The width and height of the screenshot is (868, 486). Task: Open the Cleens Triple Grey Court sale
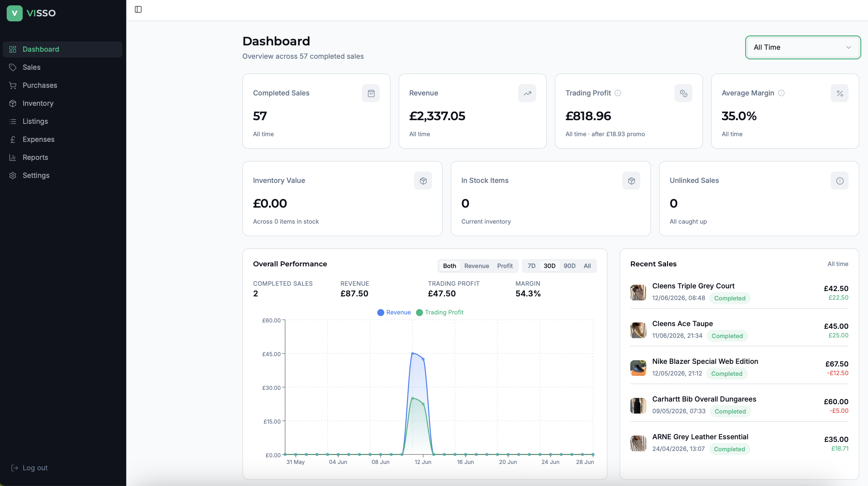(x=739, y=292)
